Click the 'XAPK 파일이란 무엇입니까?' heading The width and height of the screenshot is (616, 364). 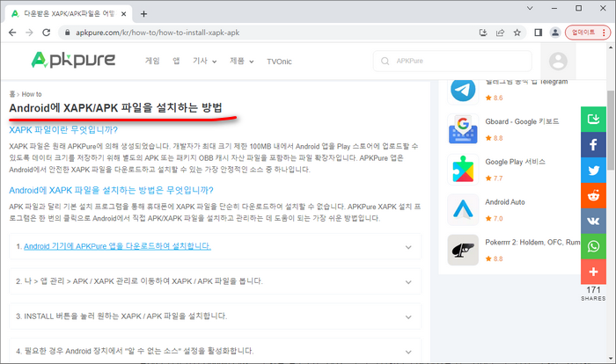tap(63, 130)
